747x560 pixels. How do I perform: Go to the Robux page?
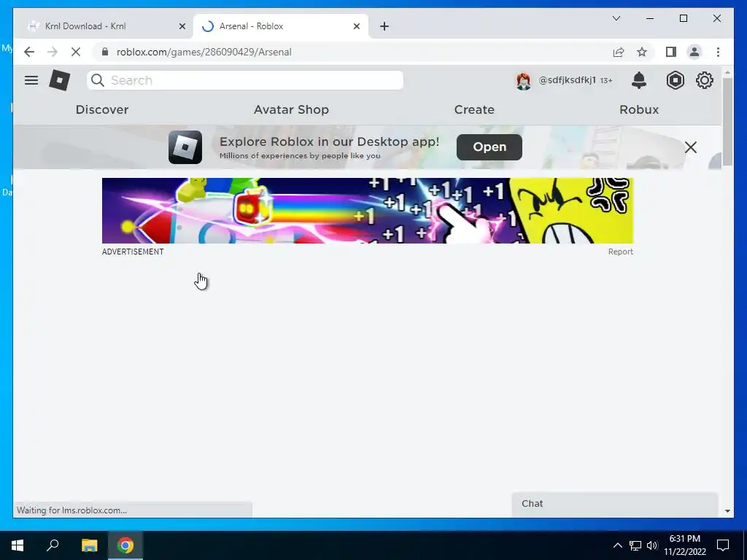(x=639, y=109)
